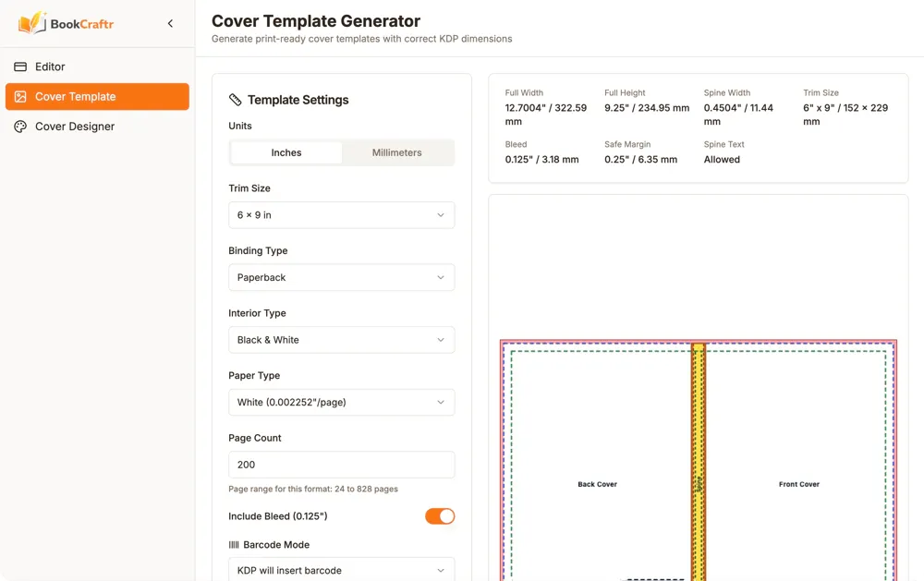The width and height of the screenshot is (924, 581).
Task: Open the Binding Type dropdown
Action: pos(342,277)
